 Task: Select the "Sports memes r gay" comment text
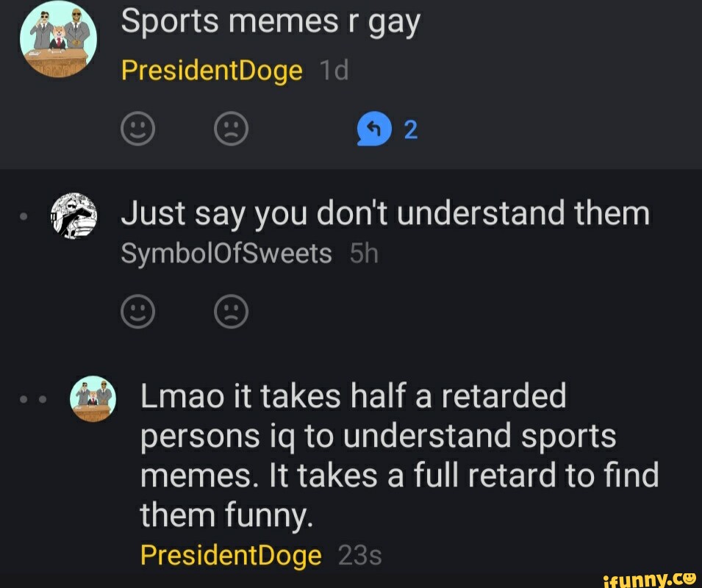[x=271, y=22]
